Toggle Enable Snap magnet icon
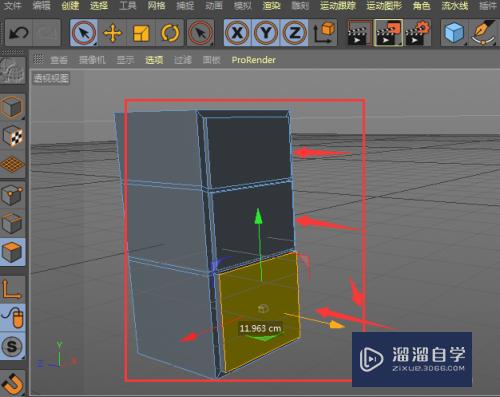 pyautogui.click(x=13, y=383)
